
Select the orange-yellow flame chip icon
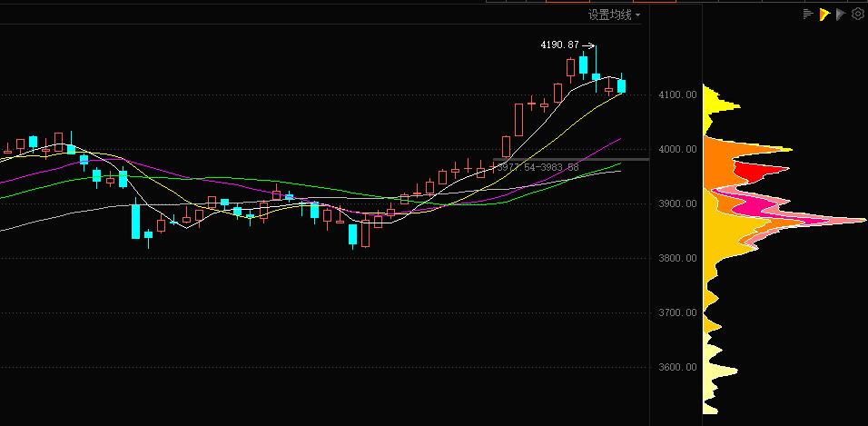click(x=824, y=15)
